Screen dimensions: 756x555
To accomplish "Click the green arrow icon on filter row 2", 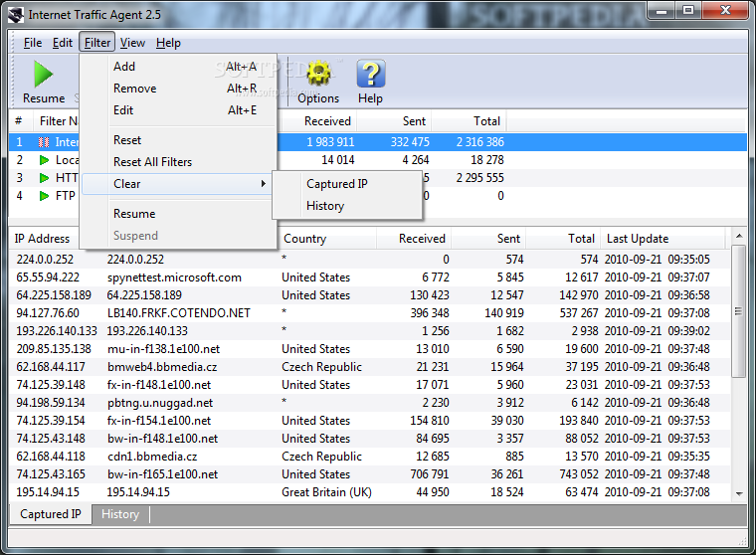I will [44, 160].
